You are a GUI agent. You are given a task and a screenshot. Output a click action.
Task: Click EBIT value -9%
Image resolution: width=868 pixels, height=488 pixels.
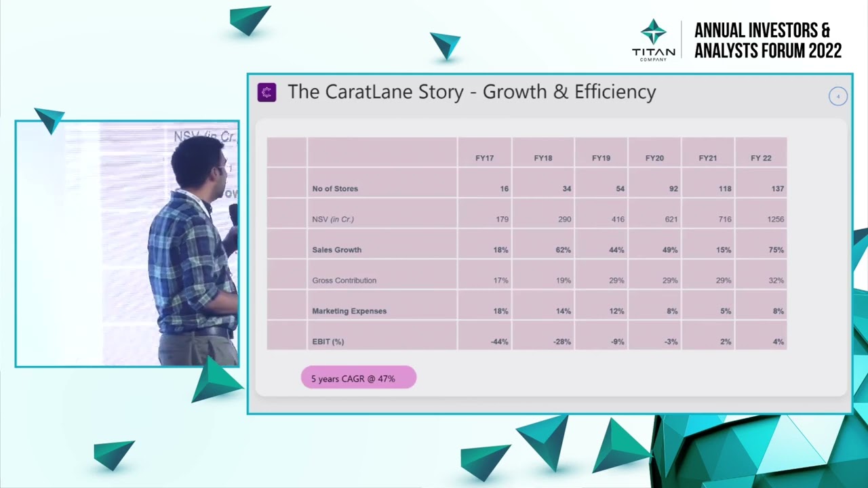617,341
